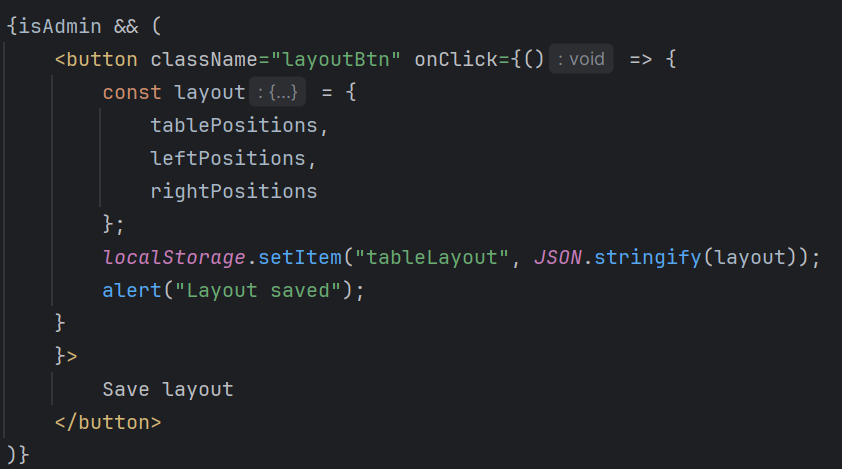Click the Save layout text

168,389
